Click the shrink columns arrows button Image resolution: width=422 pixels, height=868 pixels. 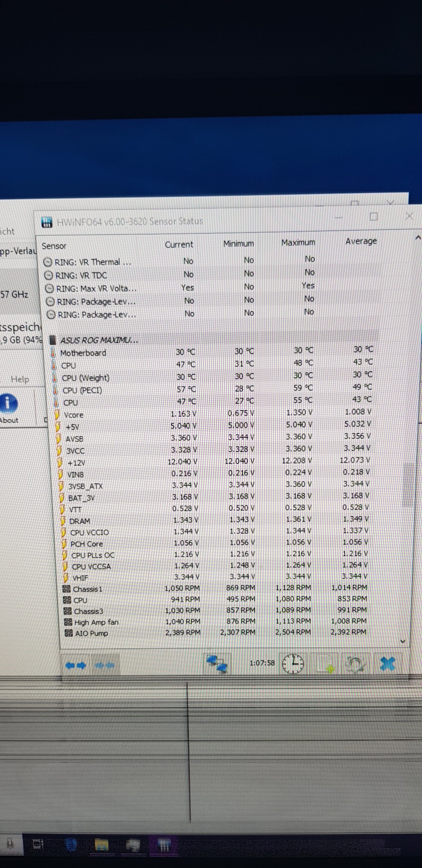[105, 665]
